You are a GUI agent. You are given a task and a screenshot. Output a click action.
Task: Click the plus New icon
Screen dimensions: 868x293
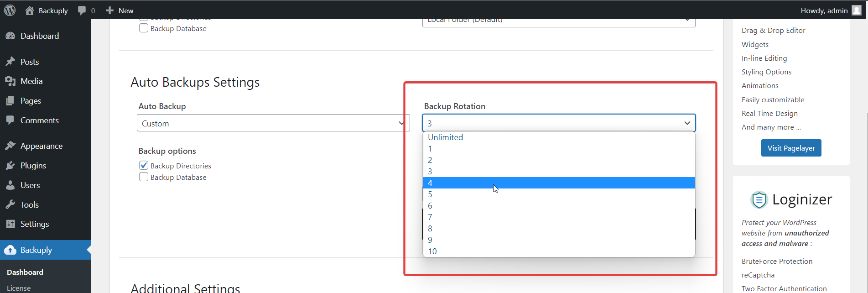[109, 10]
